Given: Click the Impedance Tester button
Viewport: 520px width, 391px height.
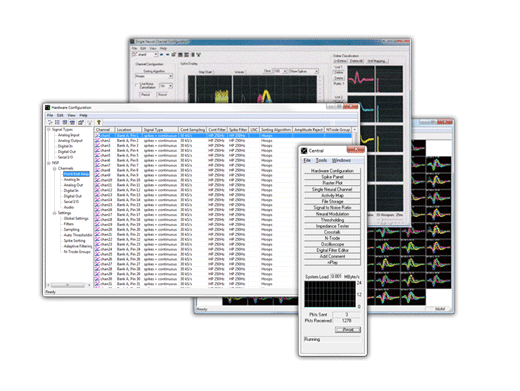Looking at the screenshot, I should 332,226.
